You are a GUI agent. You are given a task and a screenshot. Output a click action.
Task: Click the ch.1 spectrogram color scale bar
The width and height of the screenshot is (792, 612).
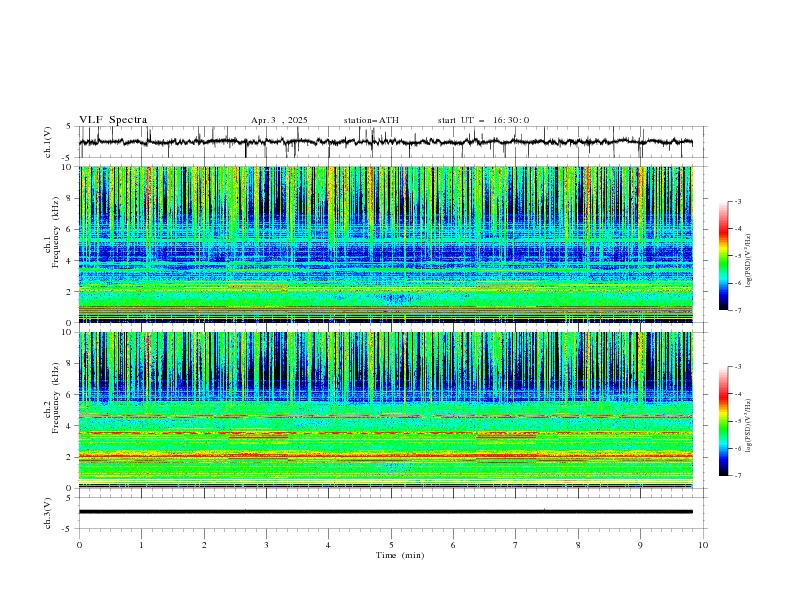click(724, 255)
